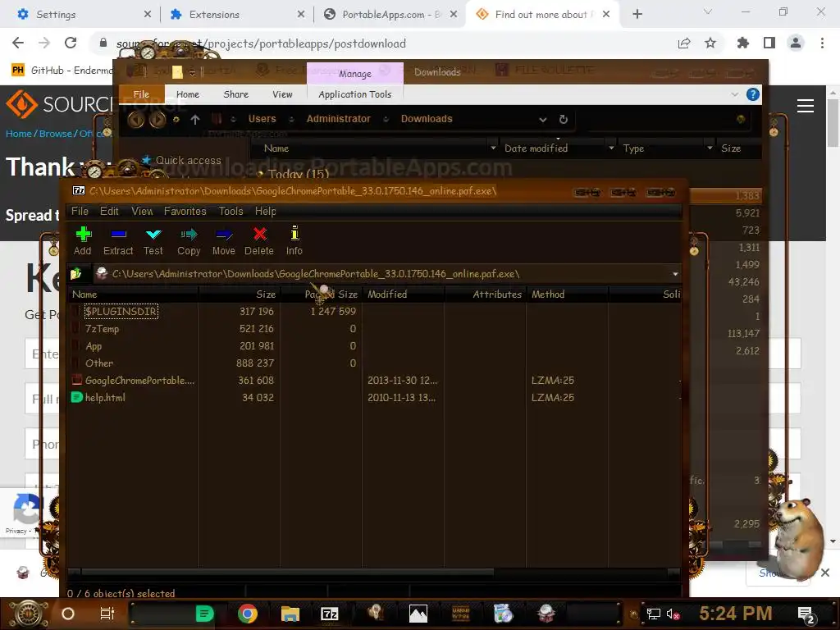The width and height of the screenshot is (840, 630).
Task: Expand Explorer address bar history dropdown
Action: click(x=543, y=120)
